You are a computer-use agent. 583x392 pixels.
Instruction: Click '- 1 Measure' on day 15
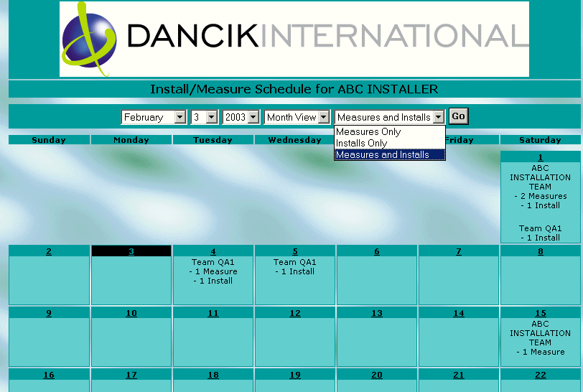point(540,352)
